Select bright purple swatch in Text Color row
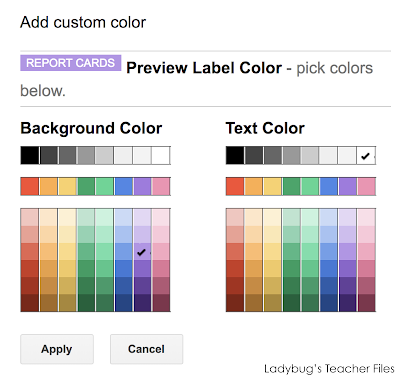The width and height of the screenshot is (400, 379). click(x=348, y=186)
